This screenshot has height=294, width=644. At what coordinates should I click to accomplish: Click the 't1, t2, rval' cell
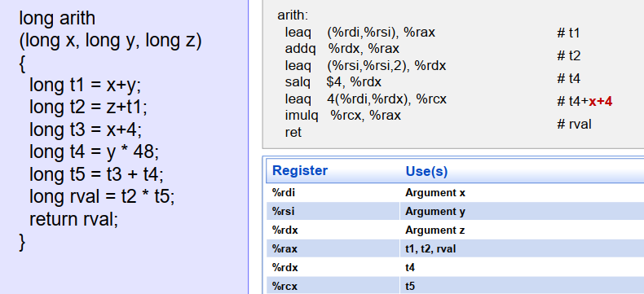click(522, 248)
